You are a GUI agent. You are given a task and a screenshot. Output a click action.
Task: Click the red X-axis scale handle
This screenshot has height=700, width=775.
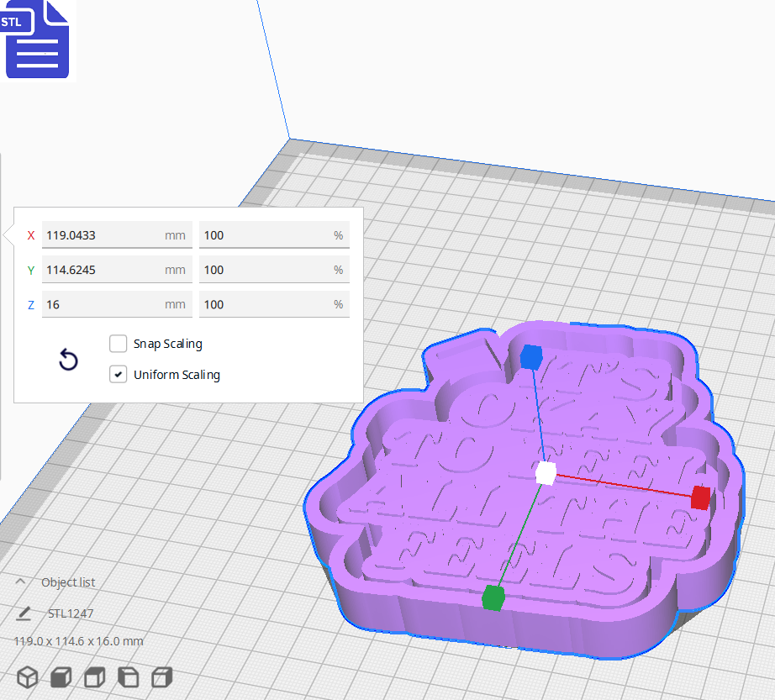(x=700, y=497)
